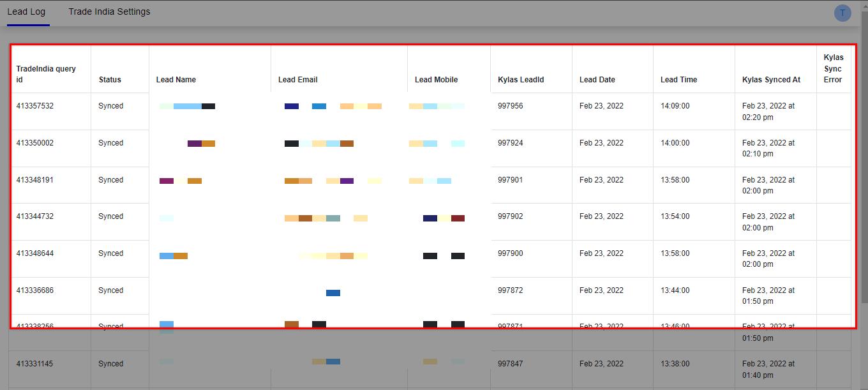
Task: Click lead date in row 413344732
Action: (x=601, y=216)
